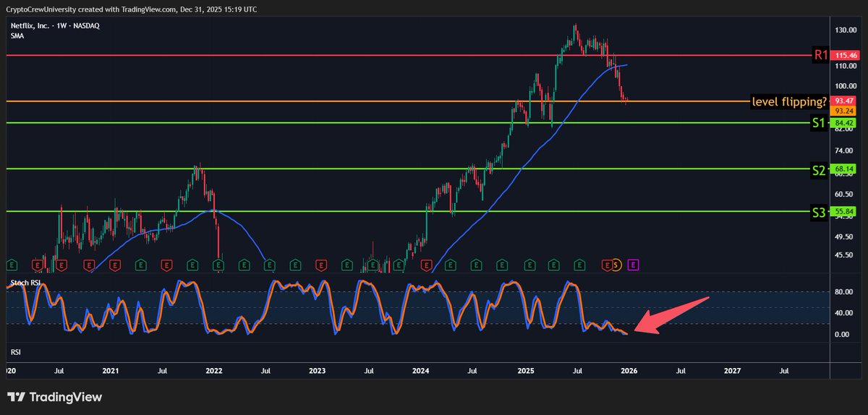Click the 80.00 Stoch RSI axis value
The height and width of the screenshot is (415, 868).
click(845, 293)
